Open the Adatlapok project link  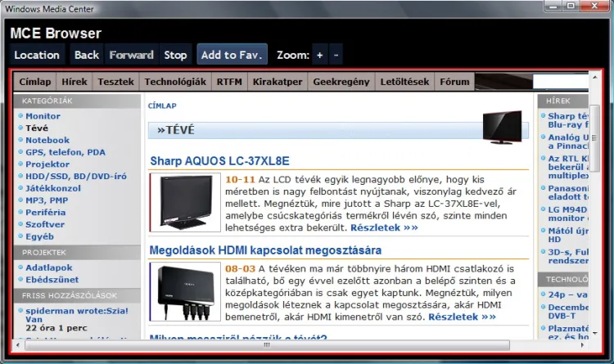tap(49, 267)
